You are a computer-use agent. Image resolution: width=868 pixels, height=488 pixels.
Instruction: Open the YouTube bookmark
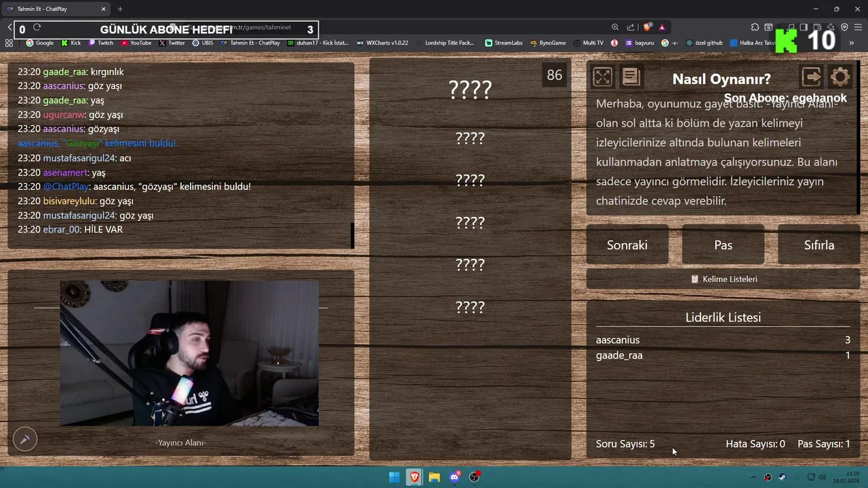click(x=136, y=43)
